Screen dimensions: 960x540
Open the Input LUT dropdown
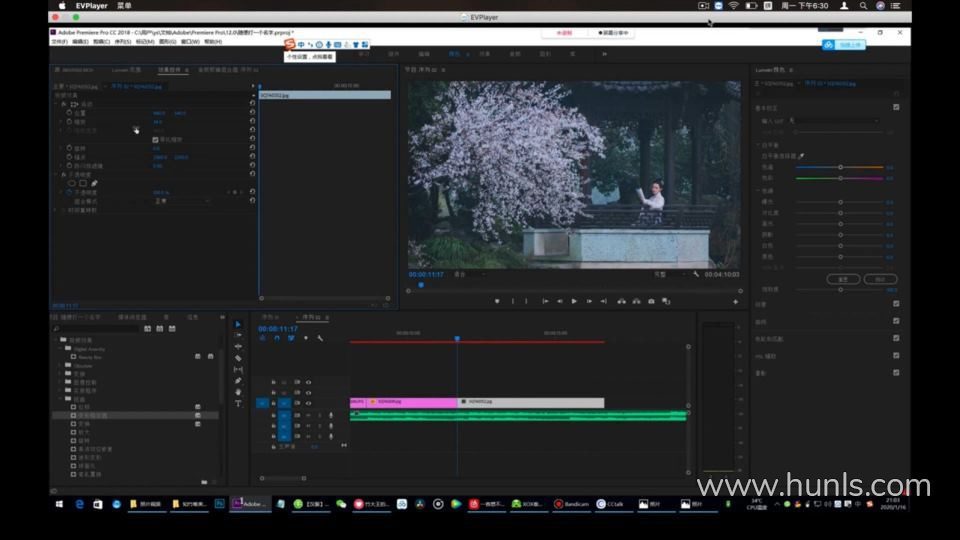pyautogui.click(x=835, y=120)
